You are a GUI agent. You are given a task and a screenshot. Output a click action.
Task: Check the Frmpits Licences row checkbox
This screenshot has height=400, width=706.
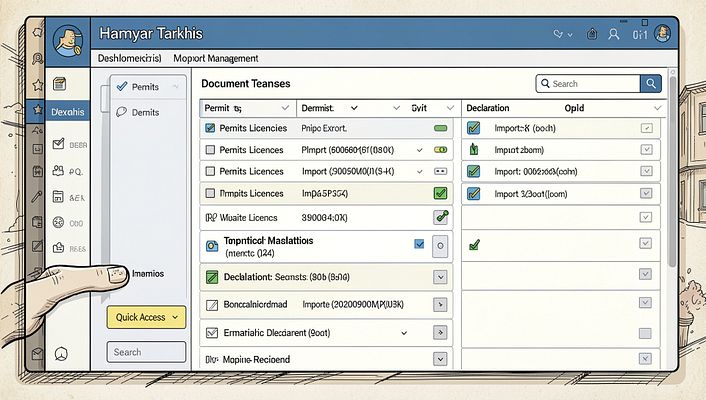point(210,193)
